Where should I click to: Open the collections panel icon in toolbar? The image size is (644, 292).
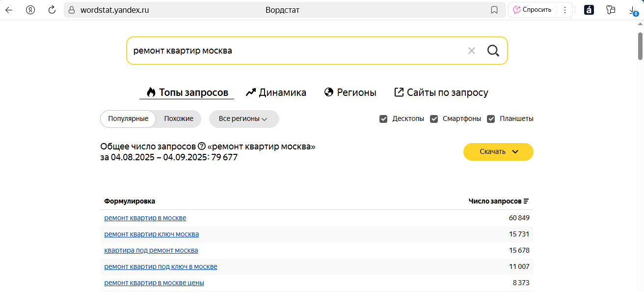point(611,10)
